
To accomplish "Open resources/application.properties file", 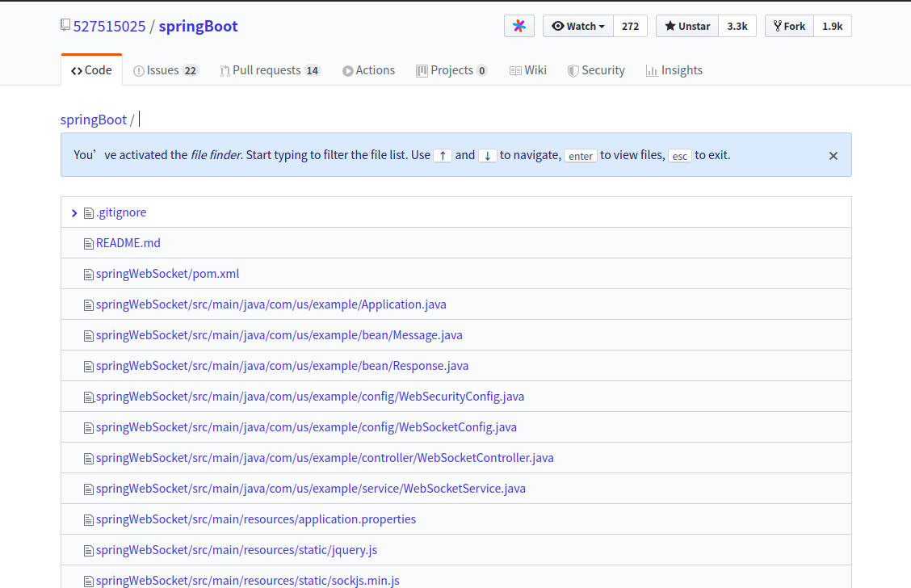I will [x=256, y=519].
